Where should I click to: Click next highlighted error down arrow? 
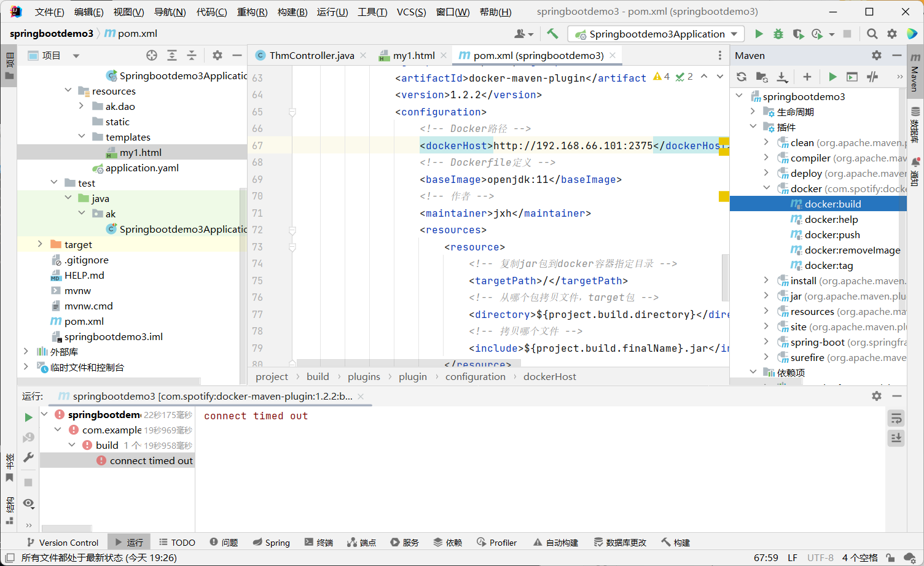pyautogui.click(x=720, y=77)
